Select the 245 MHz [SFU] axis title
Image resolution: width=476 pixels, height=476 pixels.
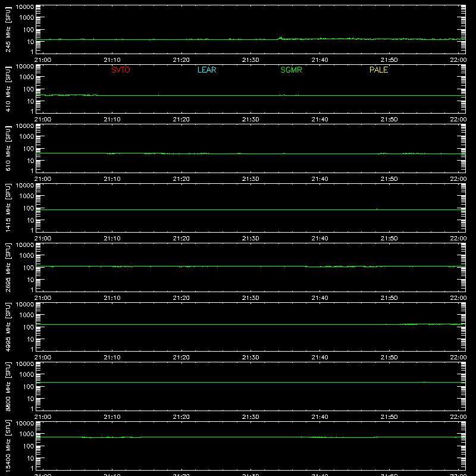(x=8, y=29)
